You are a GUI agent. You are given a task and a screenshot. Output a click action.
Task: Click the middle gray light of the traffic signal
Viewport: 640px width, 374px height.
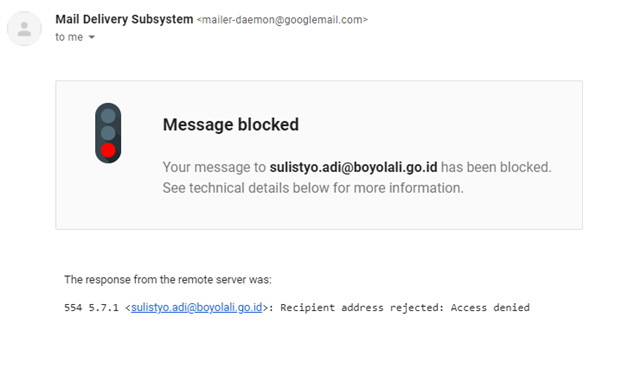(x=108, y=133)
